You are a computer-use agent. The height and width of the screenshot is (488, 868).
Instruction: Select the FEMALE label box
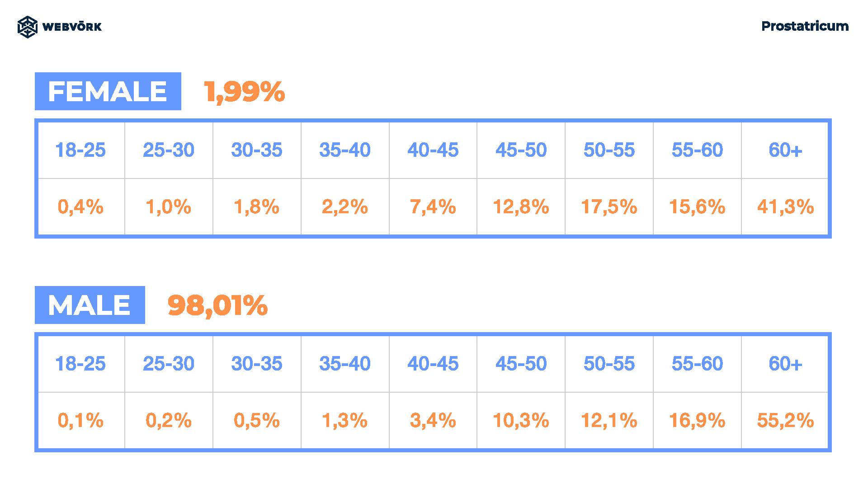click(x=108, y=91)
